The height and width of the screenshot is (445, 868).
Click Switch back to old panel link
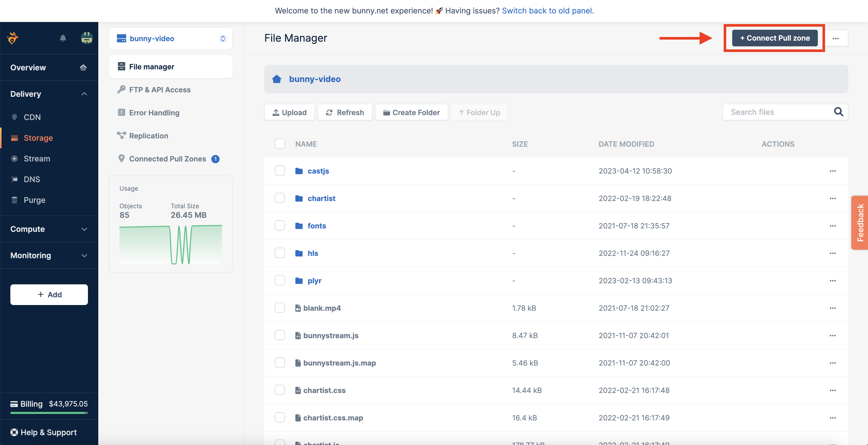[x=547, y=11]
